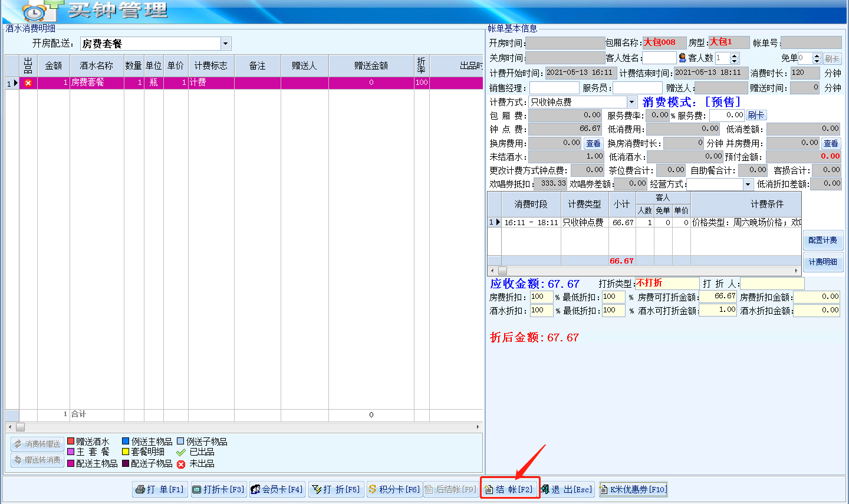Viewport: 849px width, 504px height.
Task: Click the 打折卡[F3] discount card button
Action: pos(218,489)
